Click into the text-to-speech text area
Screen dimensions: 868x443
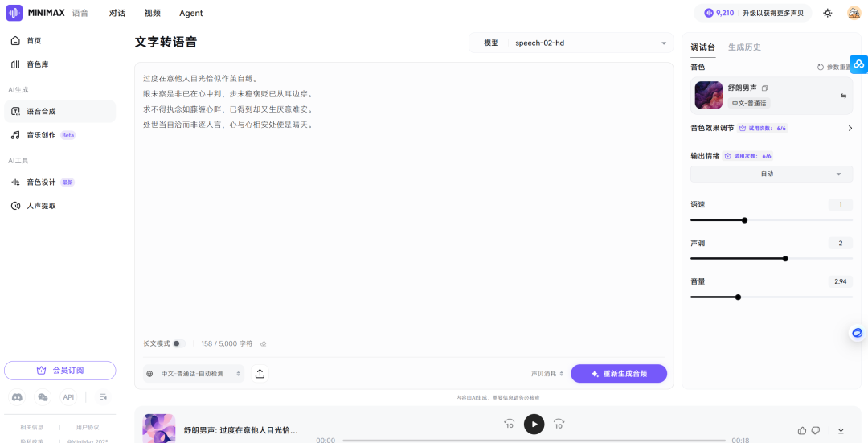[403, 199]
